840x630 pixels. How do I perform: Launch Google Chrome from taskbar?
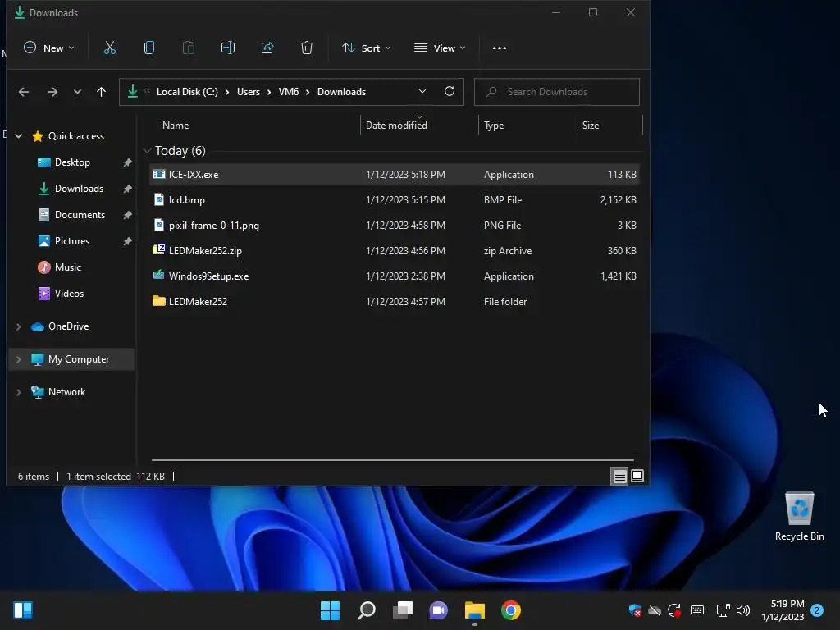point(511,610)
